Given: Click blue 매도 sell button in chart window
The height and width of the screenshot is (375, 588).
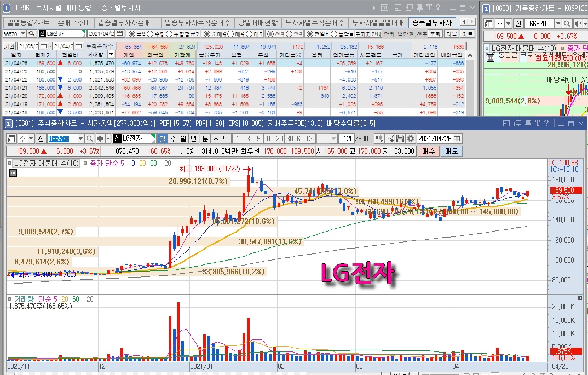Looking at the screenshot, I should [452, 151].
